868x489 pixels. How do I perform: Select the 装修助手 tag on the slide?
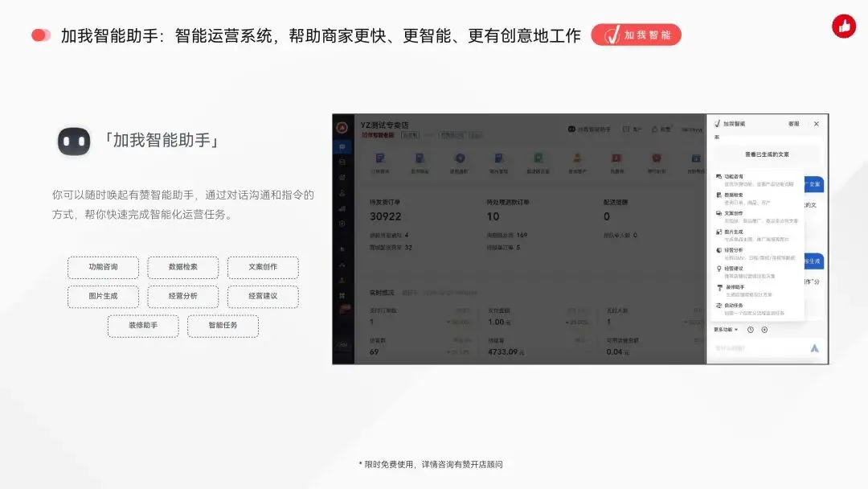click(x=143, y=326)
